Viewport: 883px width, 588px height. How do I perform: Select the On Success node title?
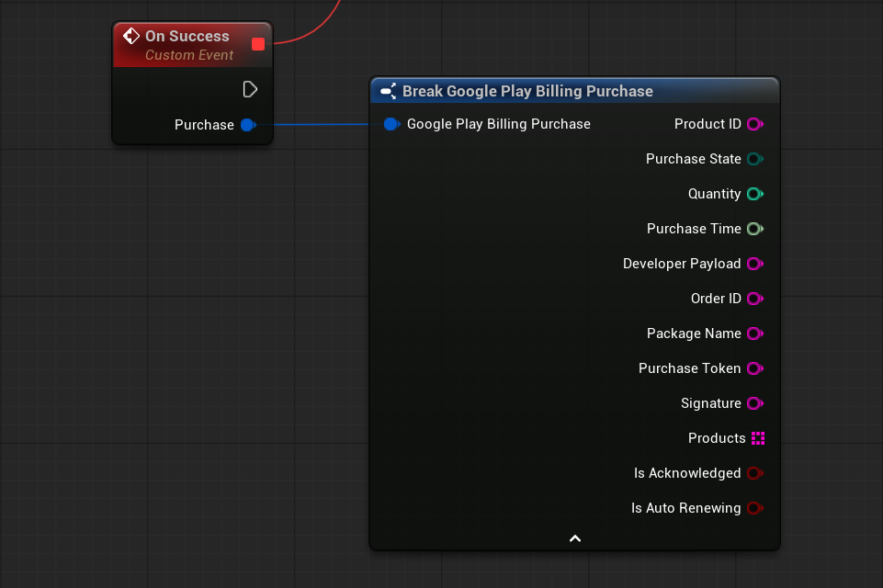[187, 36]
